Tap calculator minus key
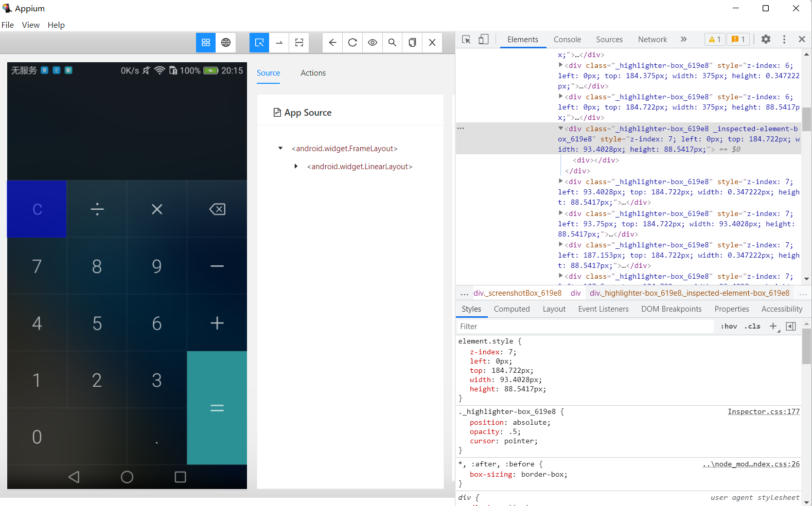Image resolution: width=812 pixels, height=506 pixels. pos(217,266)
